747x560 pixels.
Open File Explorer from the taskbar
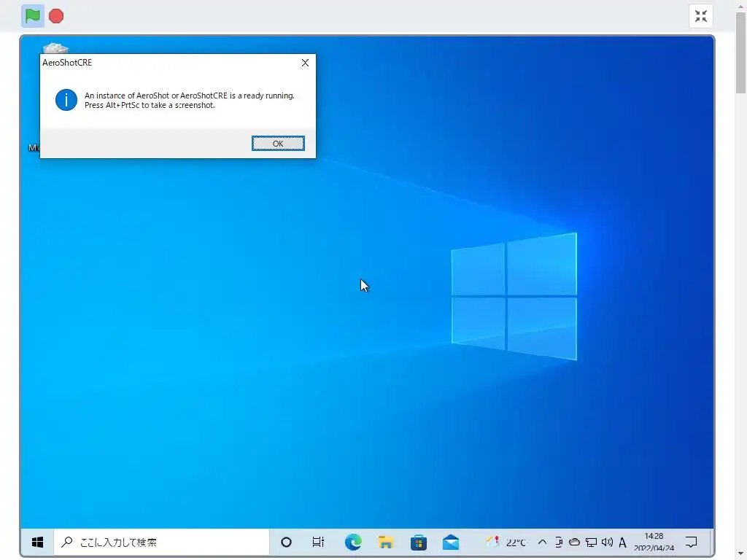386,542
